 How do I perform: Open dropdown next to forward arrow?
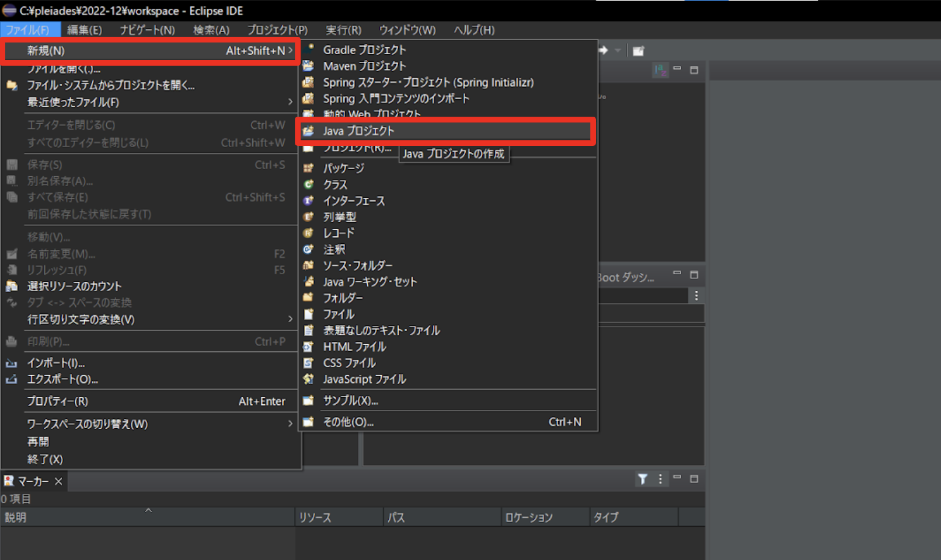(618, 50)
